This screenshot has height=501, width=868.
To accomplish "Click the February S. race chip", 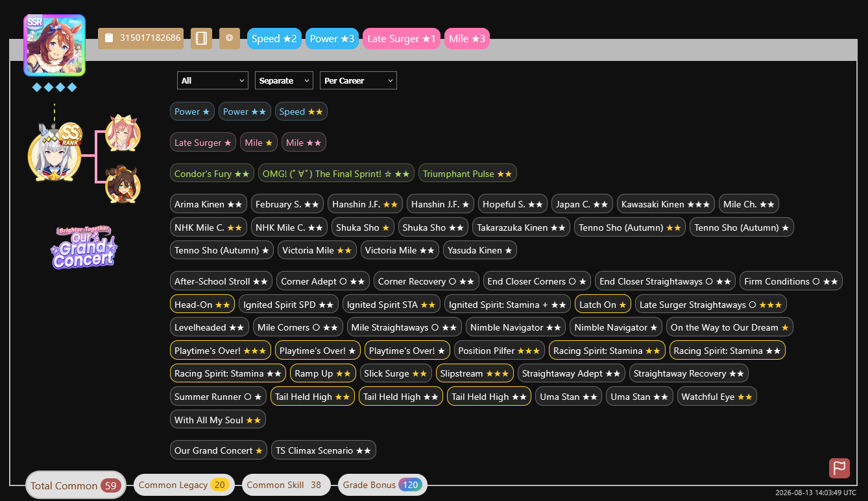I will coord(287,204).
